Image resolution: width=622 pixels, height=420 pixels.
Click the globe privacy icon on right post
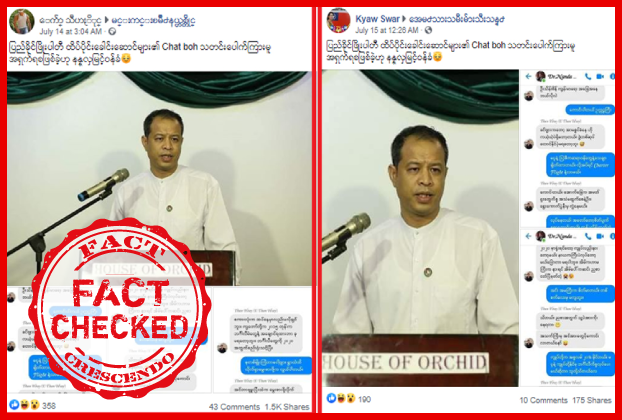point(428,30)
